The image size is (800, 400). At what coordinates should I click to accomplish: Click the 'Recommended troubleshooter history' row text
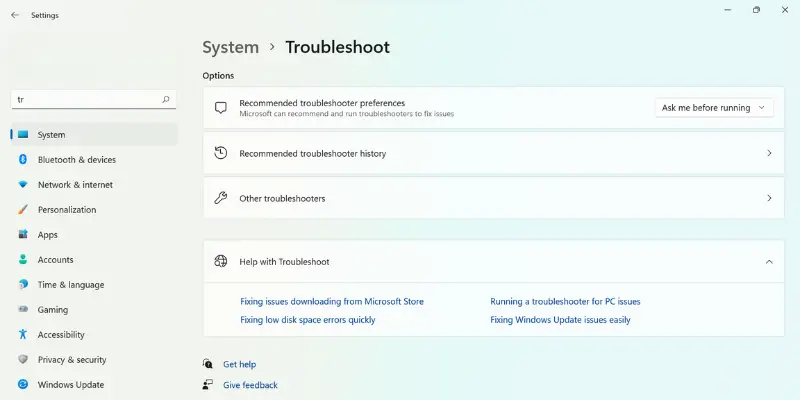coord(313,154)
